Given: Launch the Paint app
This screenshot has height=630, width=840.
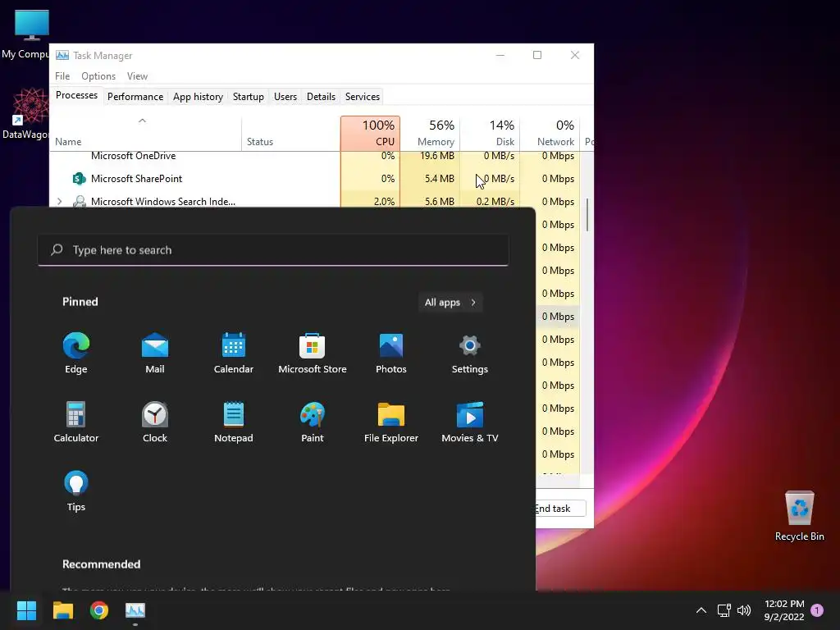Looking at the screenshot, I should 313,422.
